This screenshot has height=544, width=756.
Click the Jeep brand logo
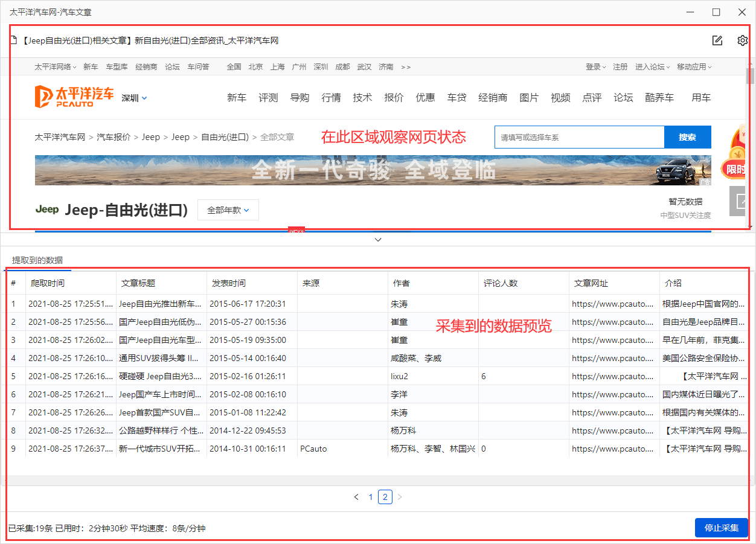point(47,210)
